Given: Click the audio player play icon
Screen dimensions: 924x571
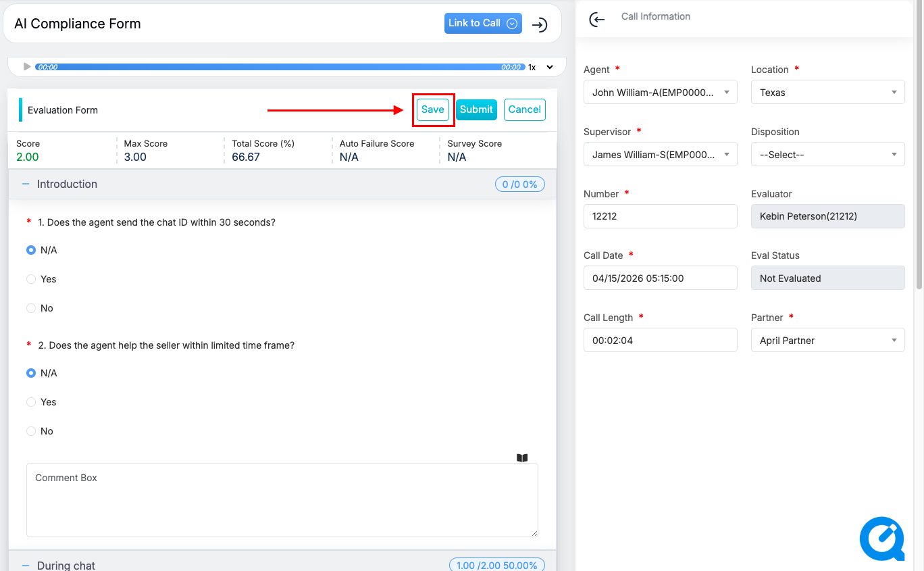Looking at the screenshot, I should coord(27,67).
